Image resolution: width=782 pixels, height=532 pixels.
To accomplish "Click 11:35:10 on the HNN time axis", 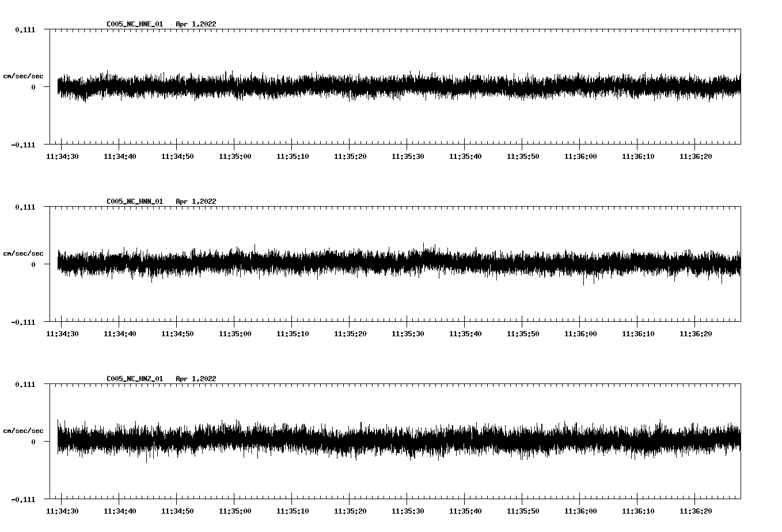I will point(293,334).
